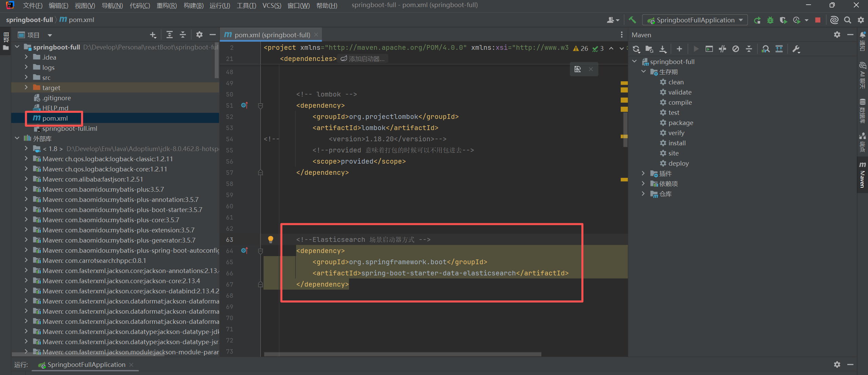This screenshot has height=375, width=868.
Task: Expand Maven 依赖项 node
Action: (643, 184)
